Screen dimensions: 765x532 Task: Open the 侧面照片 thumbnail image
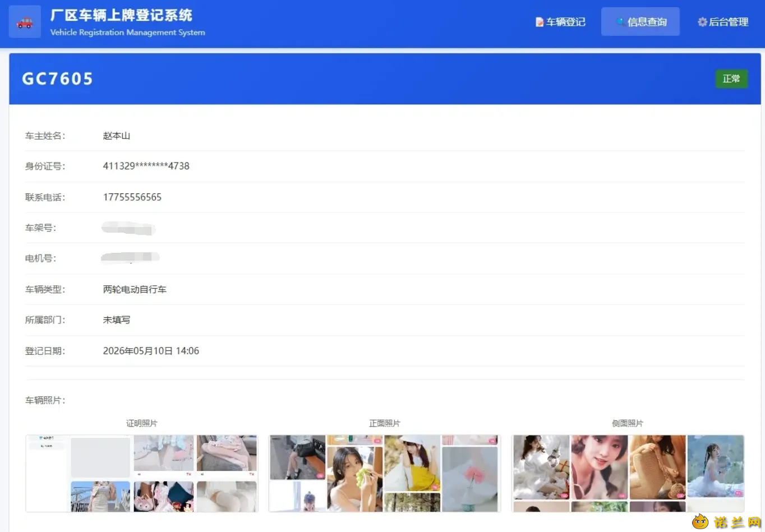[628, 473]
